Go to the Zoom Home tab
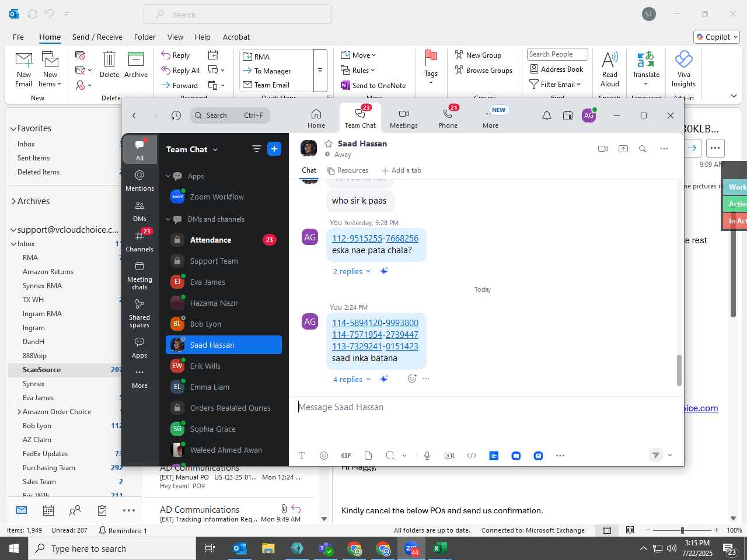This screenshot has width=747, height=560. (x=316, y=118)
